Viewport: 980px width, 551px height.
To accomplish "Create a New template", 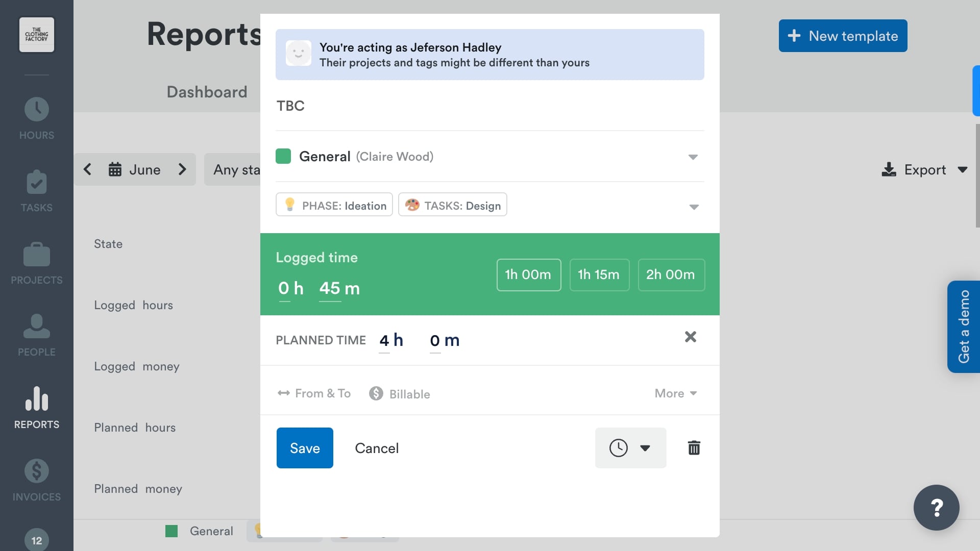I will tap(843, 36).
